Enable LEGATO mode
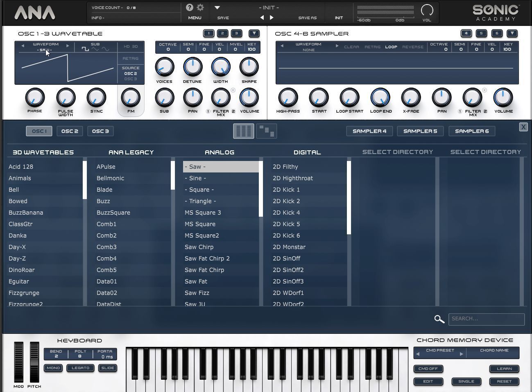Image resolution: width=532 pixels, height=392 pixels. click(x=80, y=368)
